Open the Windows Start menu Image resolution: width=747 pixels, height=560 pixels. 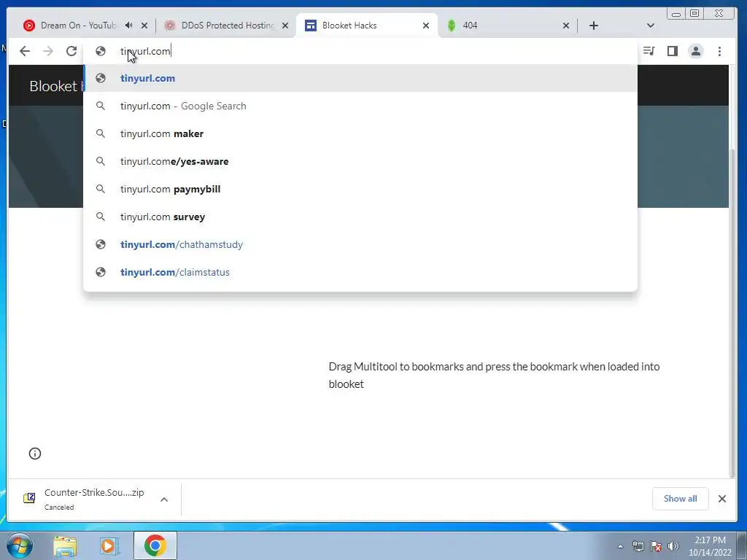[x=18, y=545]
